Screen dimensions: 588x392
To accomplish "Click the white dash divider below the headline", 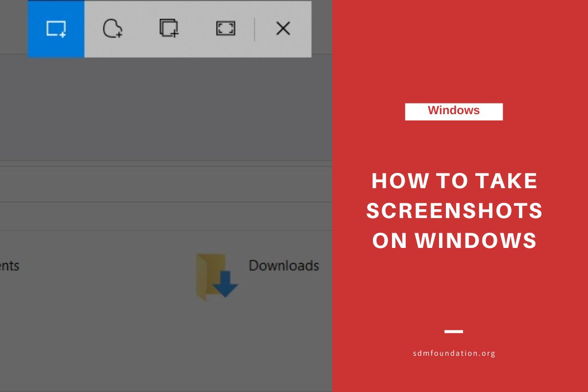I will (x=454, y=330).
